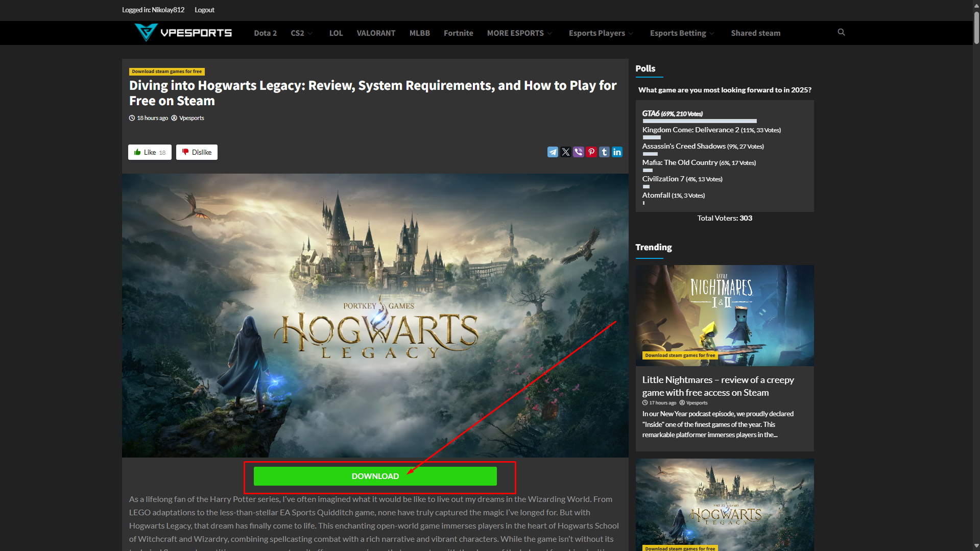Open the Dota 2 menu item
This screenshot has width=980, height=551.
point(265,33)
